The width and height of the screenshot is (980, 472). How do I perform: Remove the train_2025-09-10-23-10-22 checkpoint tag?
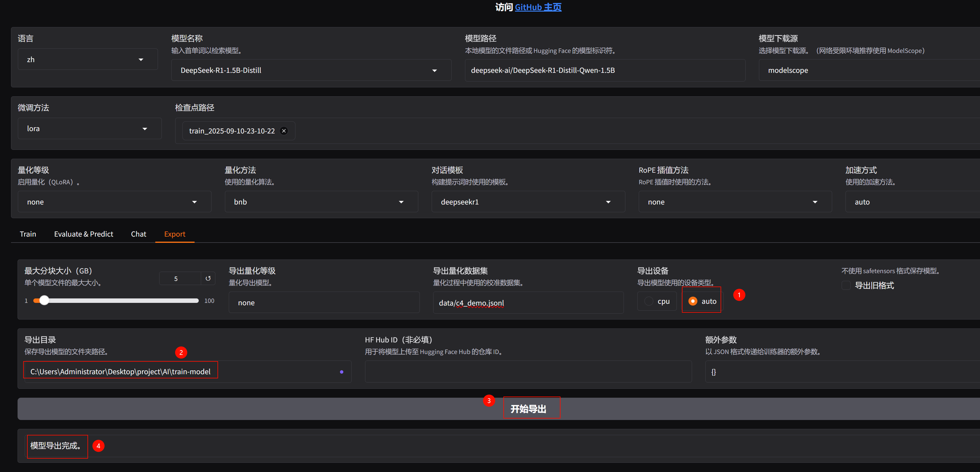284,131
